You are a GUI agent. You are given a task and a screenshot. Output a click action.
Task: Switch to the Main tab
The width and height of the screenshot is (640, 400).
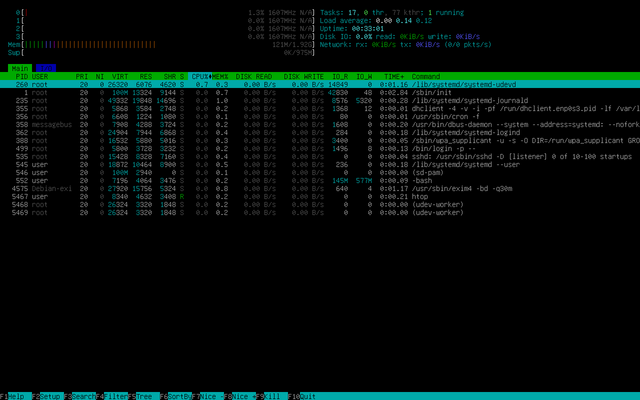pyautogui.click(x=20, y=68)
